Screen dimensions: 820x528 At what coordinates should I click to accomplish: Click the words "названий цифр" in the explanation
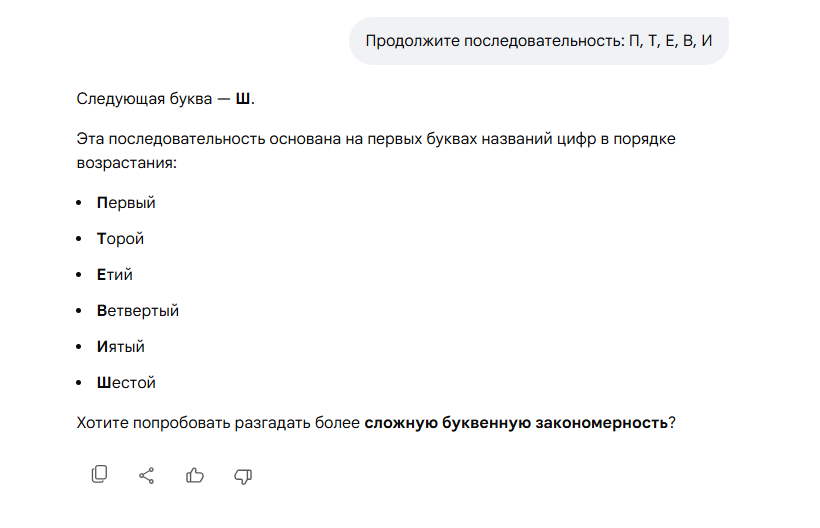pos(498,139)
